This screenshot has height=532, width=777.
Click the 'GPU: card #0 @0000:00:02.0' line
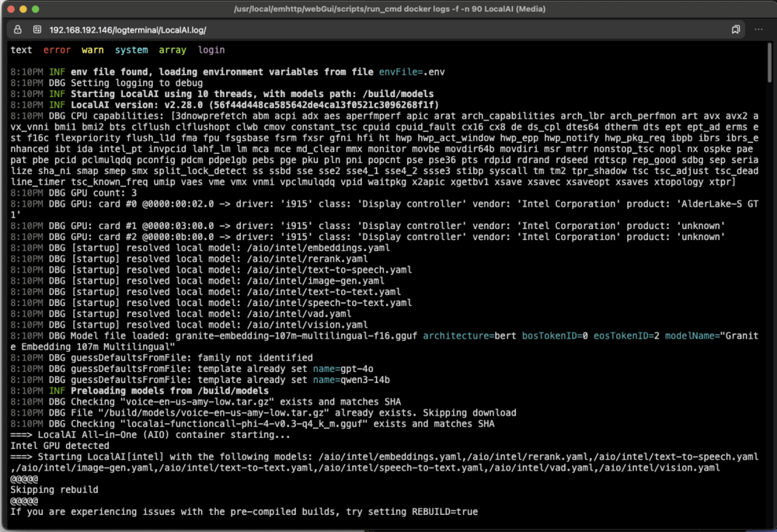[x=385, y=210]
